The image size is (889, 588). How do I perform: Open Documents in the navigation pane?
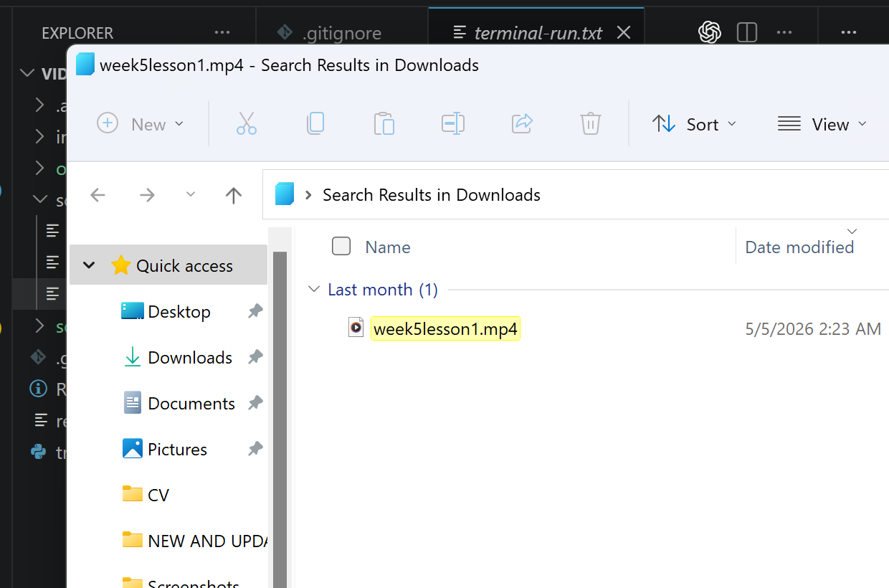191,404
